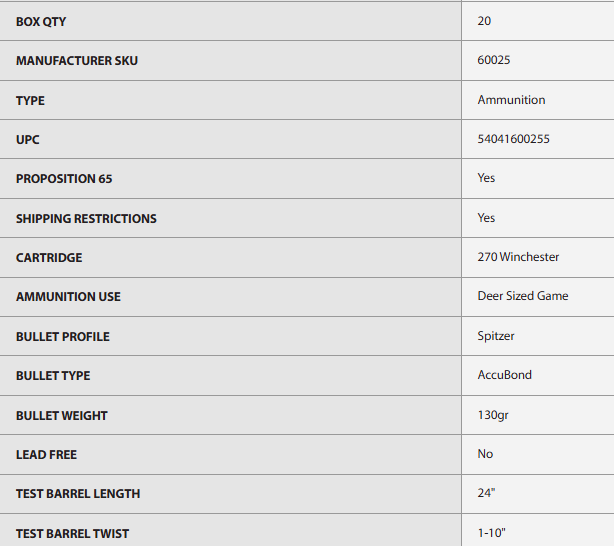Select the SKU value 60025

pyautogui.click(x=494, y=61)
